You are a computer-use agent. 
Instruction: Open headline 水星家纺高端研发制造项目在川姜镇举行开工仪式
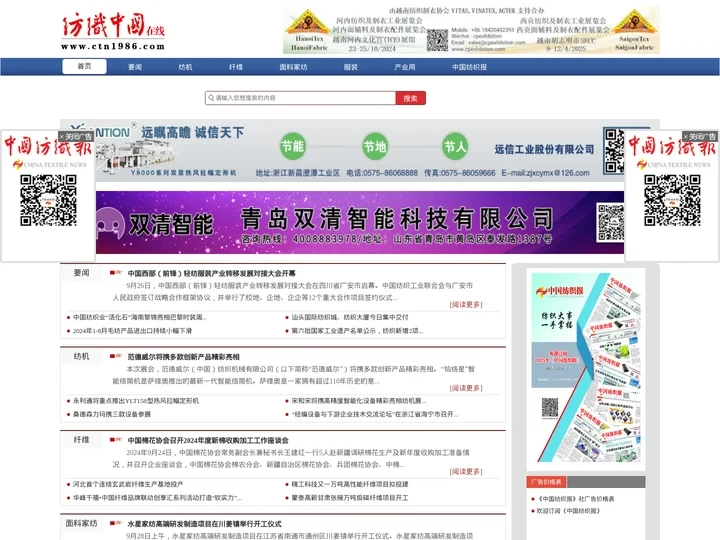(x=205, y=524)
